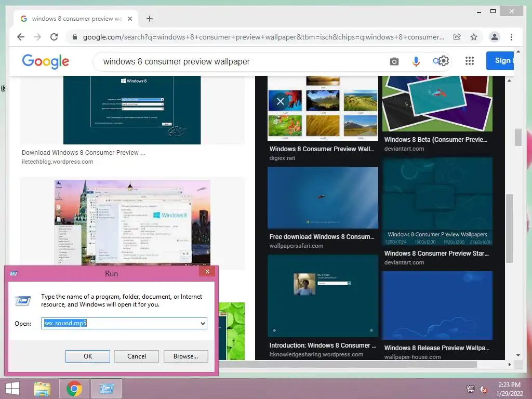Click the muted volume tray icon

coord(483,389)
